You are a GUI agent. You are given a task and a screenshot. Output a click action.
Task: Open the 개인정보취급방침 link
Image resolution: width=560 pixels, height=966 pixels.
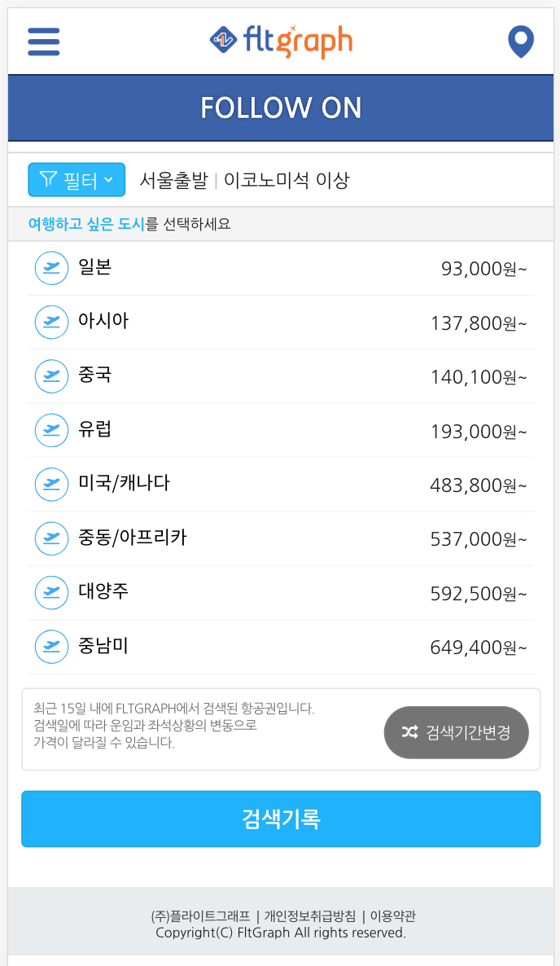[x=309, y=916]
